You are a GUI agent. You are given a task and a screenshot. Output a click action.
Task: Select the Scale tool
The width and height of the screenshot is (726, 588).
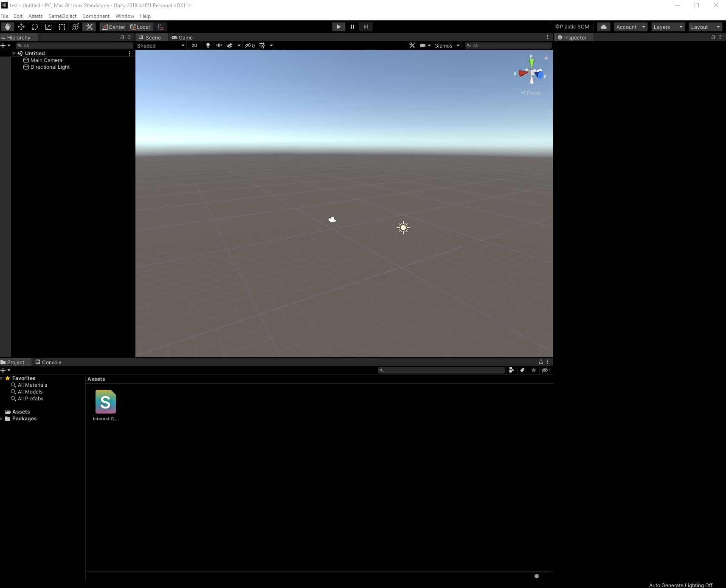click(48, 26)
